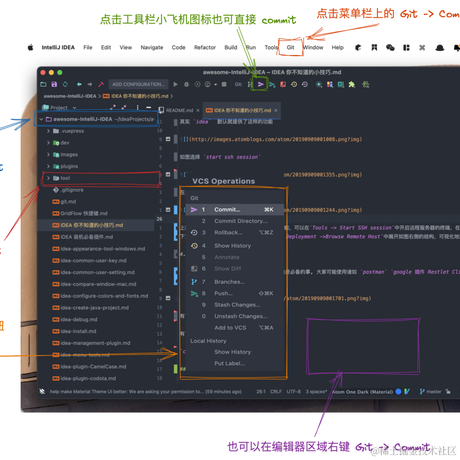The image size is (460, 460).
Task: Expand the dev folder
Action: (x=48, y=143)
